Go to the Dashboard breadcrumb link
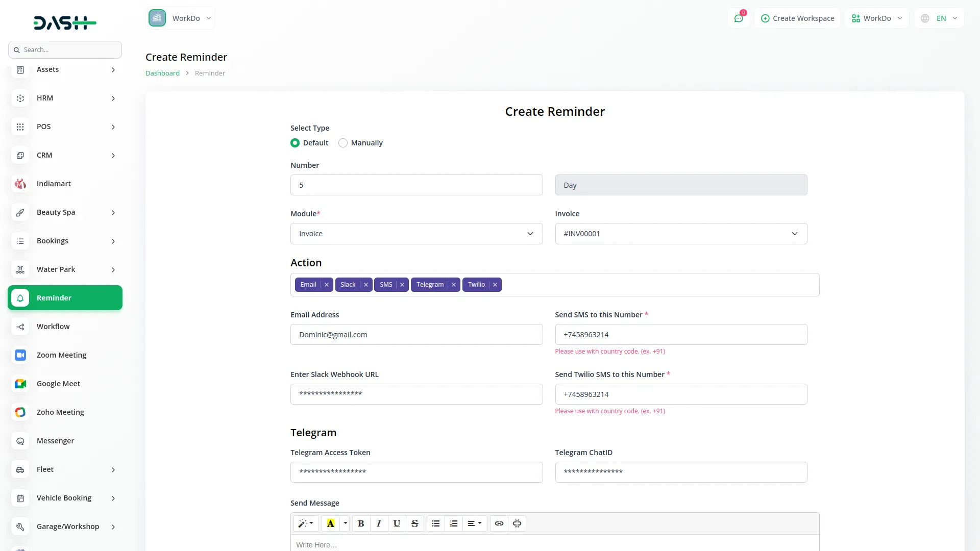Image resolution: width=980 pixels, height=551 pixels. [162, 73]
